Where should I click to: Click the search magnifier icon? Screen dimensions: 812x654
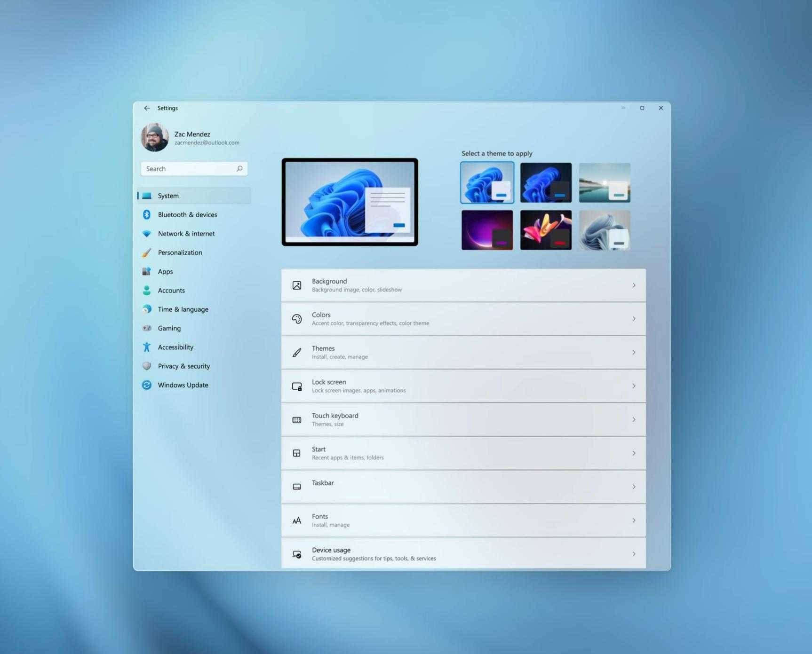(239, 169)
